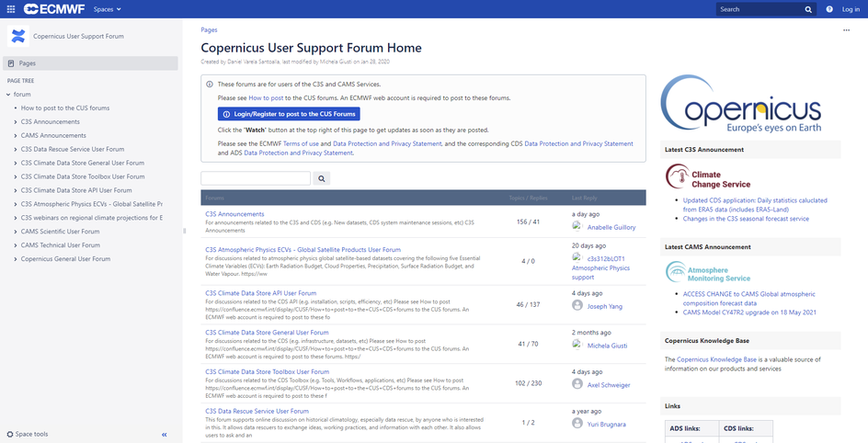
Task: Open Michela Giusti profile link
Action: tap(607, 346)
